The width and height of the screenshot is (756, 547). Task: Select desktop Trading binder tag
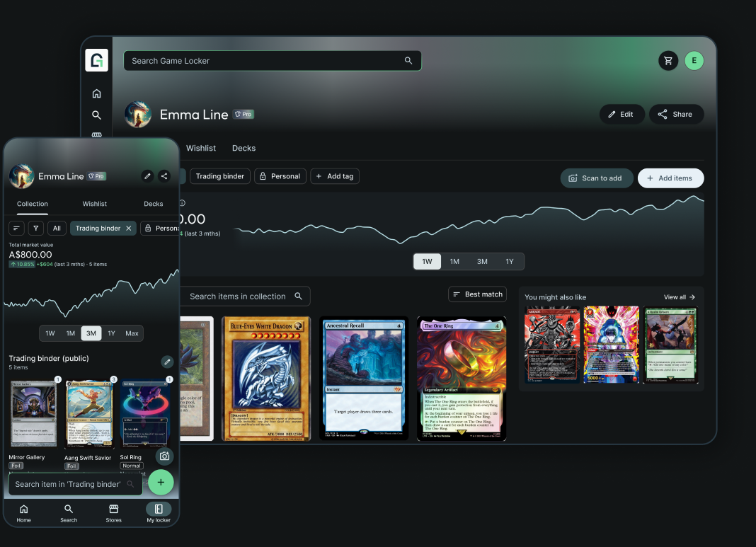pyautogui.click(x=220, y=176)
